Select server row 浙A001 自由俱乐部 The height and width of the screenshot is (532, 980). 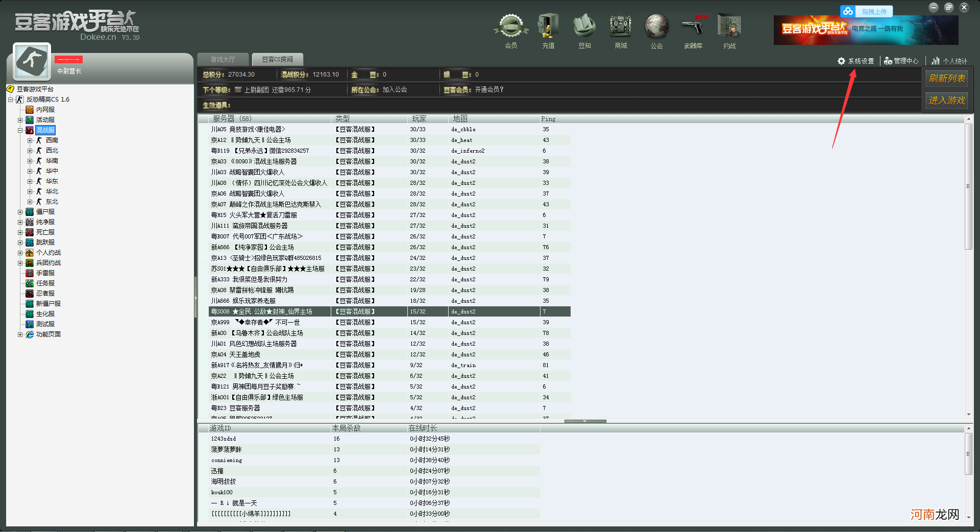click(x=390, y=397)
